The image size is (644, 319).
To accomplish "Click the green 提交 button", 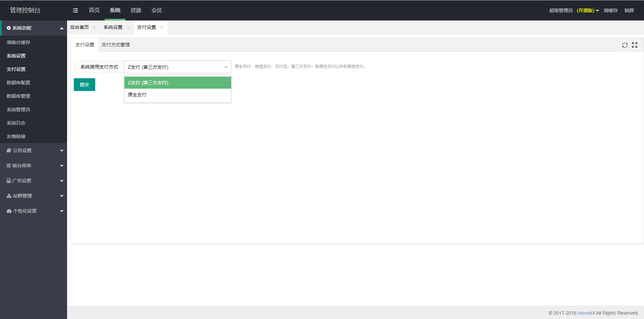I will (85, 85).
